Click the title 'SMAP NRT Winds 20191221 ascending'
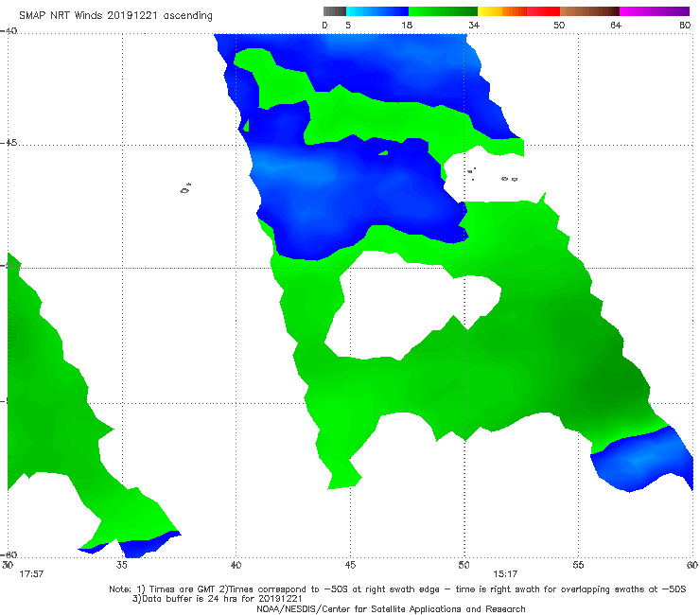This screenshot has width=700, height=615. [x=115, y=16]
